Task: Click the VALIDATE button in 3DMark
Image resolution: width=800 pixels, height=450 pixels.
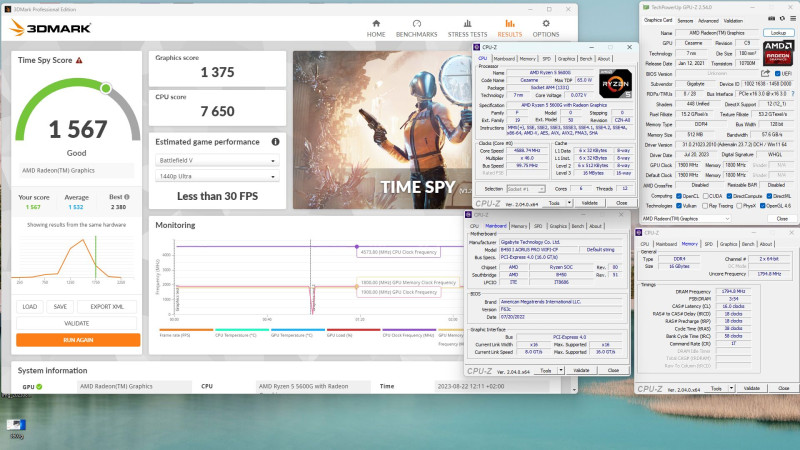Action: 77,323
